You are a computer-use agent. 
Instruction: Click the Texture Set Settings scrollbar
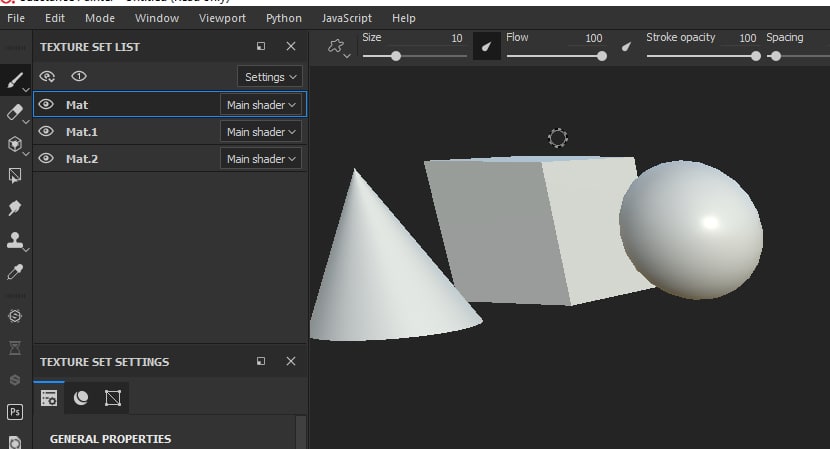[x=301, y=432]
